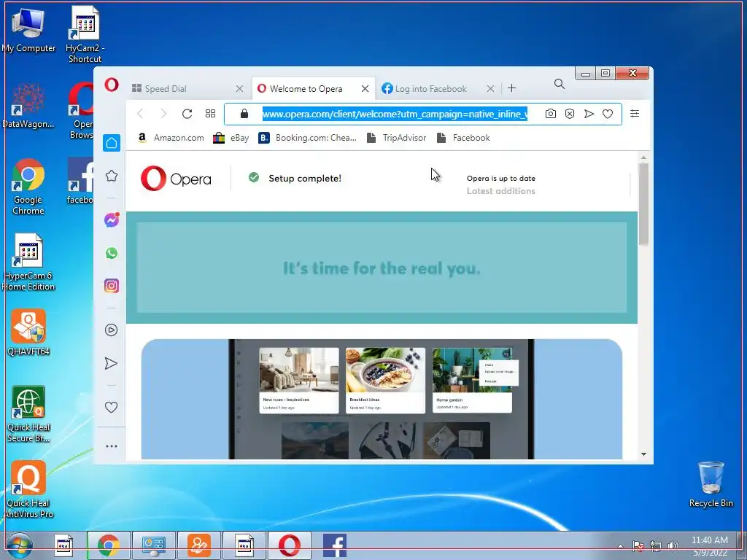Open sidebar heart bookmarks panel
Screen dimensions: 747x560
point(111,407)
